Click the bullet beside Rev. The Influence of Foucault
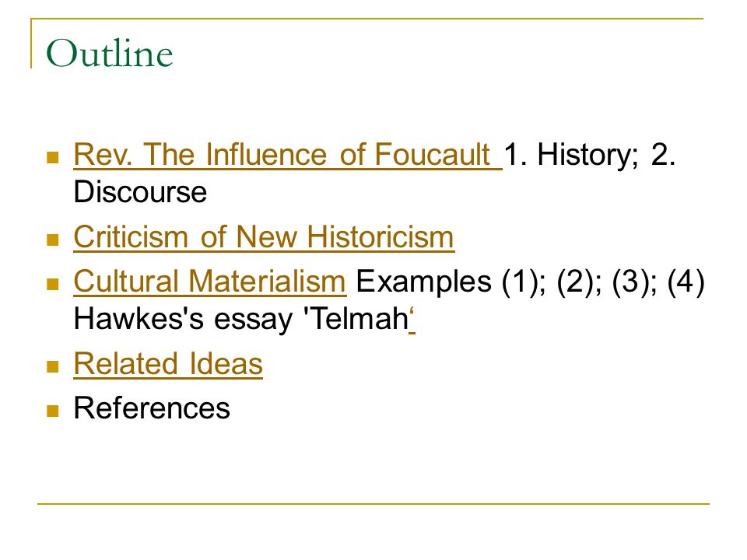The width and height of the screenshot is (747, 560). 52,157
